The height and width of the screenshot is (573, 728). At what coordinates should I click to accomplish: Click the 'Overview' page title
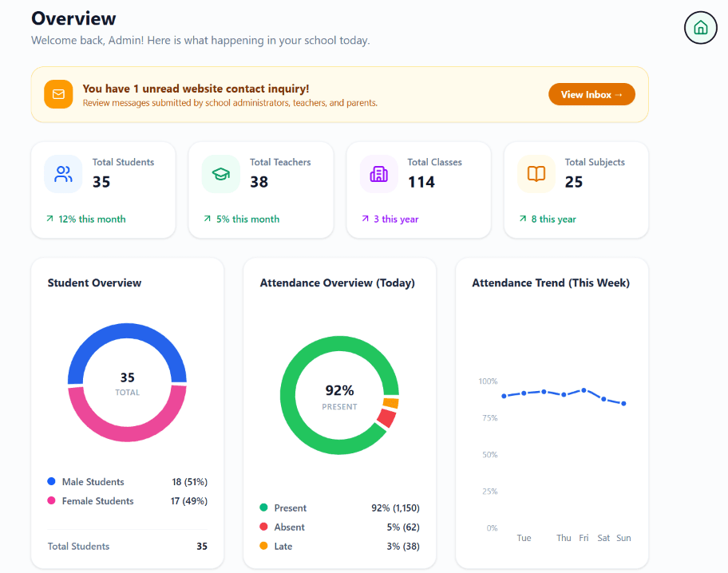(x=73, y=18)
